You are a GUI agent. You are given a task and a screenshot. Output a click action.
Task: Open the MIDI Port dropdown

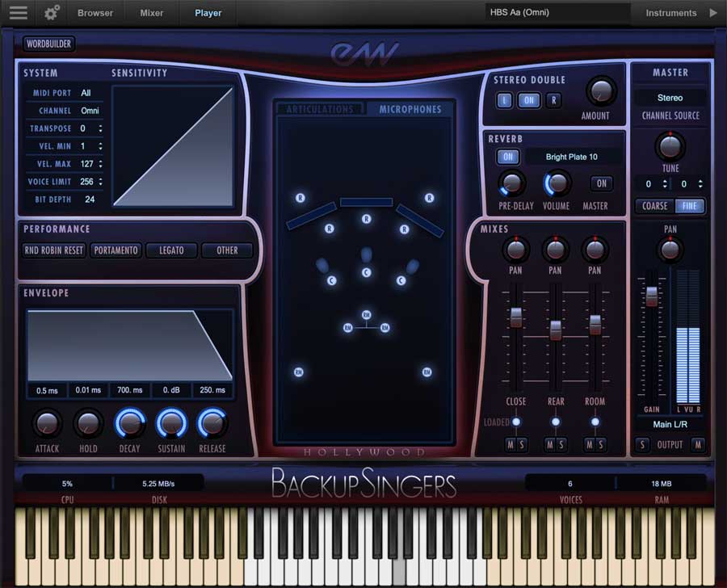pos(86,93)
